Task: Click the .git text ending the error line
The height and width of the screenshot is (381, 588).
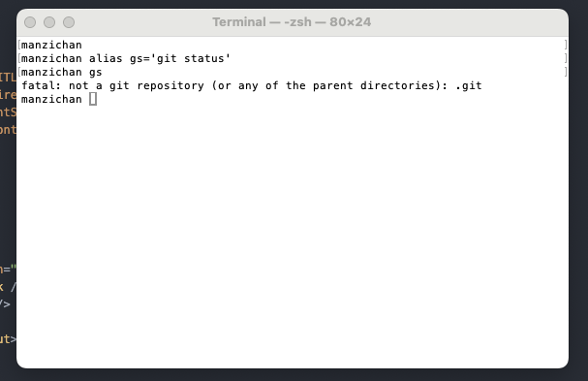Action: point(469,85)
